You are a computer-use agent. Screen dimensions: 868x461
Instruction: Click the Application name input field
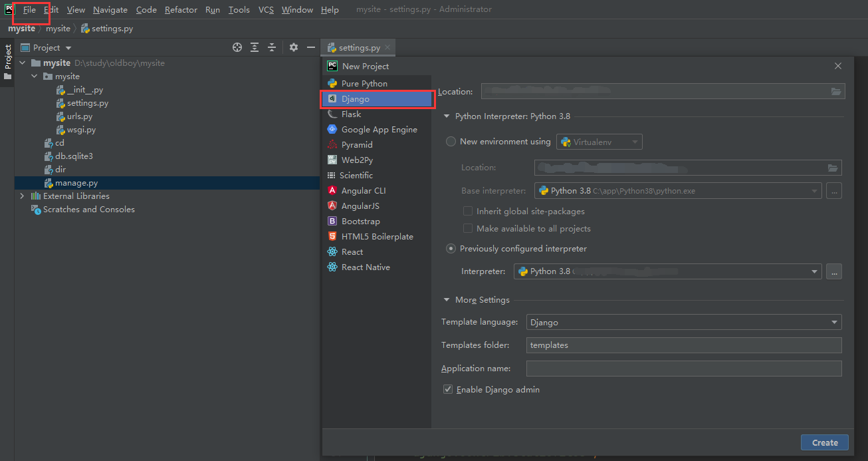pos(684,369)
